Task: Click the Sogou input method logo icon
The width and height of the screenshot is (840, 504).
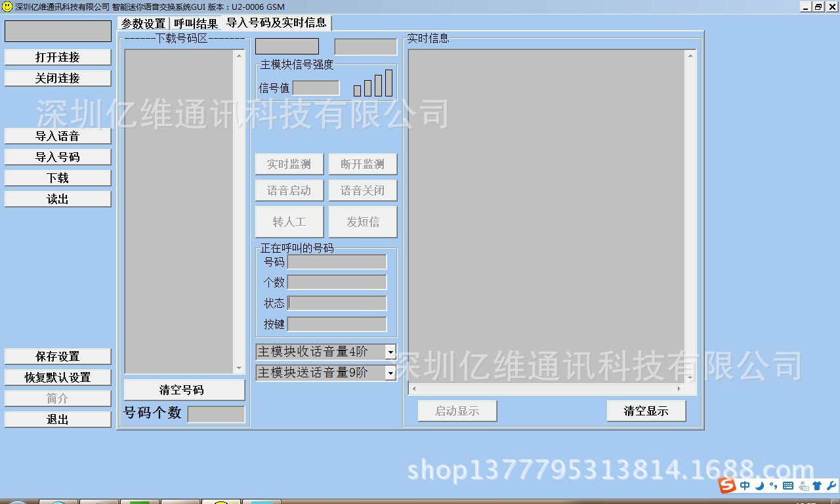Action: [x=726, y=485]
